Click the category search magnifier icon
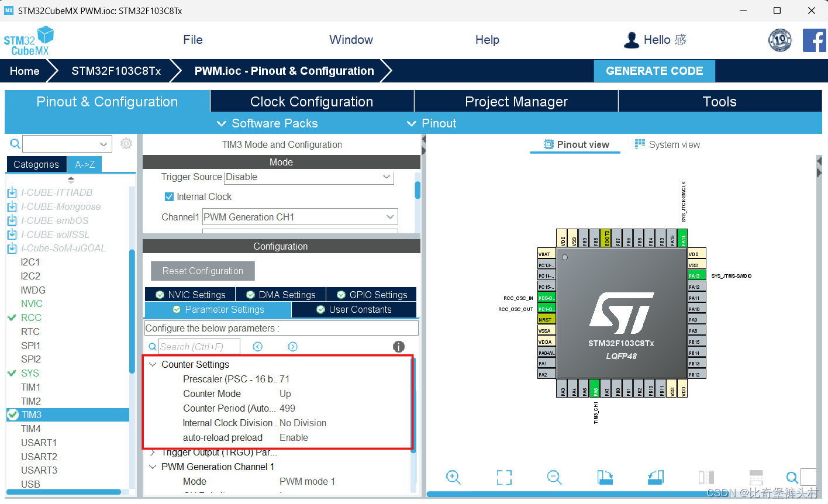This screenshot has width=828, height=504. coord(15,143)
